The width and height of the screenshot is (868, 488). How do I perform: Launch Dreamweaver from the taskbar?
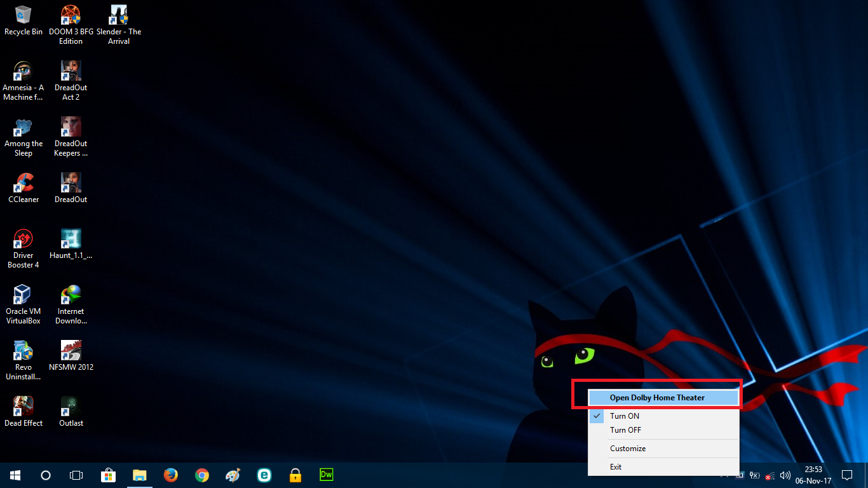[326, 475]
